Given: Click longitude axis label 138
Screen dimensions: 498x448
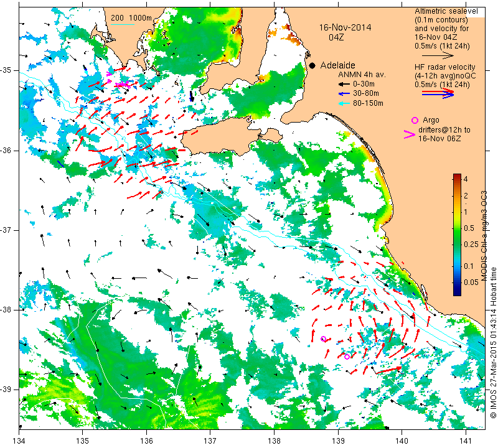Looking at the screenshot, I should (274, 441).
